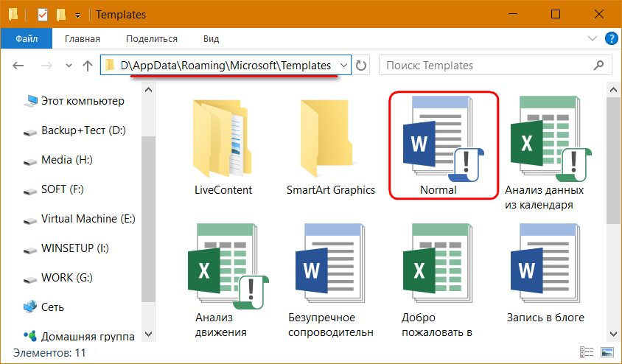Open the Help question mark icon

point(611,38)
